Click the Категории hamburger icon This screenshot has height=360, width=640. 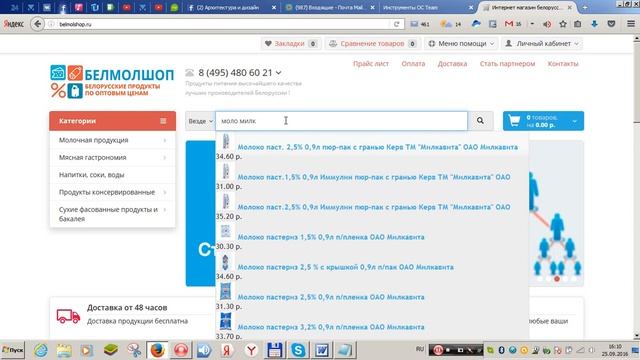[x=163, y=121]
